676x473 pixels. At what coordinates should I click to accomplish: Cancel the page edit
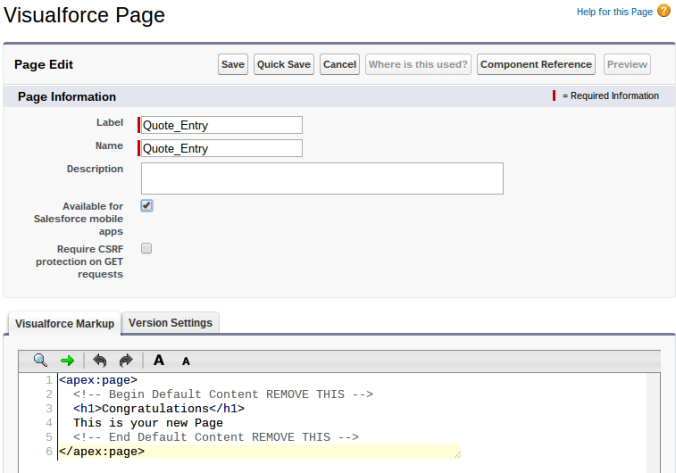pos(340,64)
